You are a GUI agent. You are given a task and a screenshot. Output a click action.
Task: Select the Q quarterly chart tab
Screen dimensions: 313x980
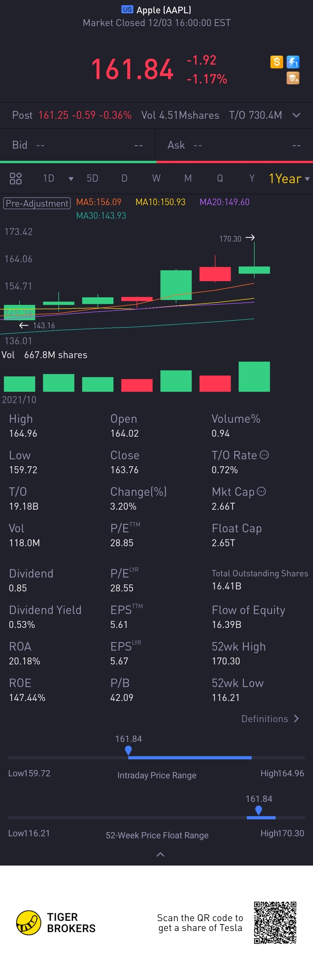pos(220,178)
